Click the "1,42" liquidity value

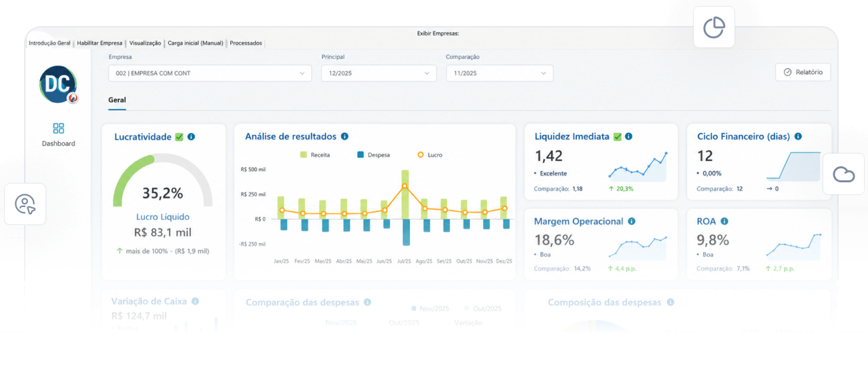click(549, 156)
